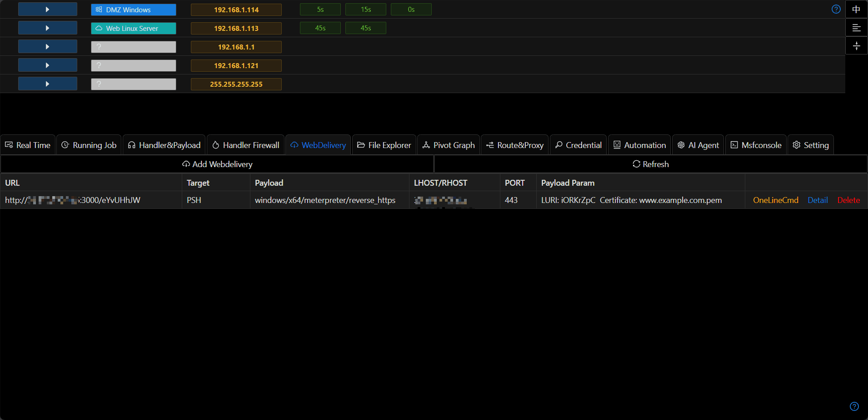The height and width of the screenshot is (420, 868).
Task: Click the align-left lines icon
Action: pyautogui.click(x=856, y=28)
